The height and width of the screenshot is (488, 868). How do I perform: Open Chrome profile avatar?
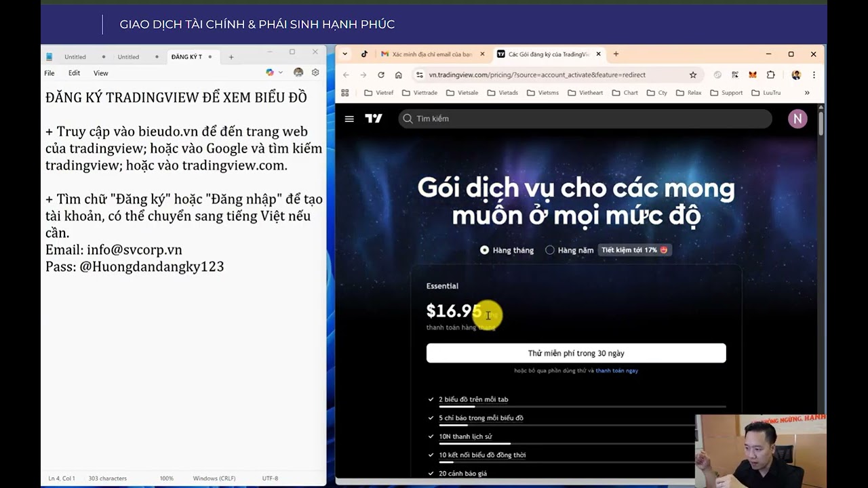coord(796,75)
